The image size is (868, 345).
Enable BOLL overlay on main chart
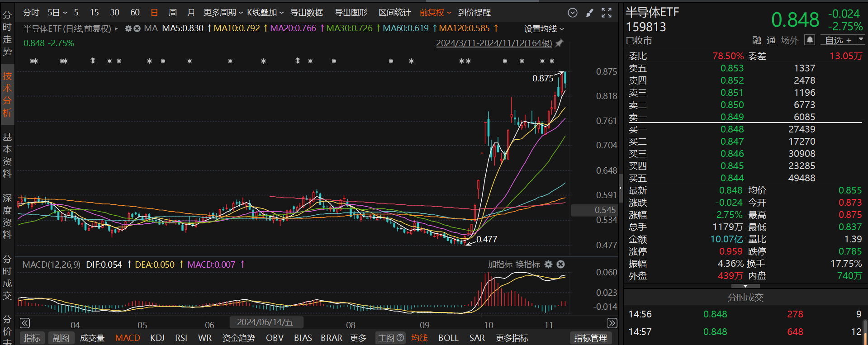tap(448, 338)
